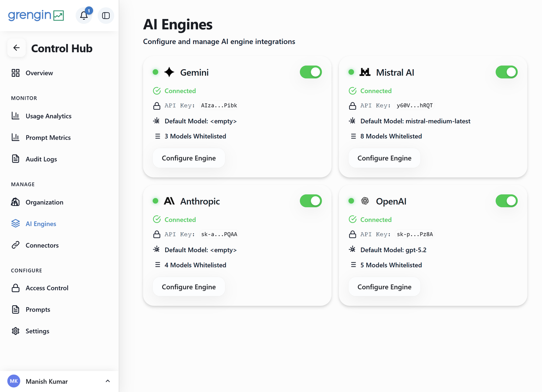Toggle the sidebar collapse icon

tap(106, 16)
